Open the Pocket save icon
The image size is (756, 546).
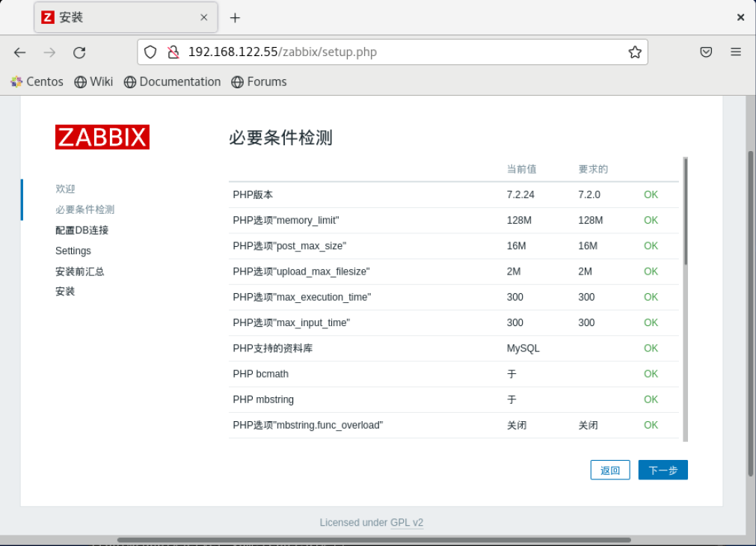[706, 52]
